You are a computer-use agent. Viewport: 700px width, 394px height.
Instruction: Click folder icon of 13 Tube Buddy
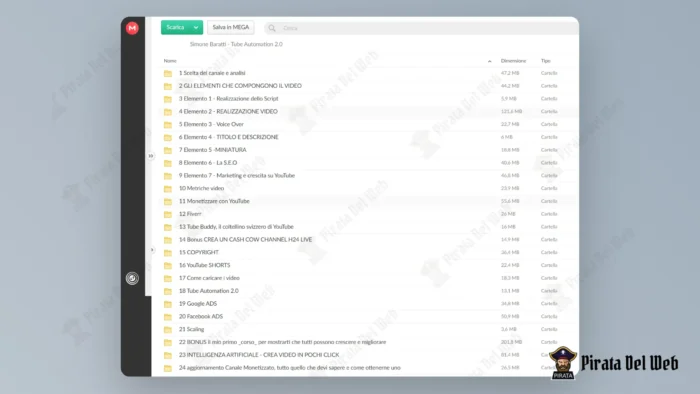(168, 227)
